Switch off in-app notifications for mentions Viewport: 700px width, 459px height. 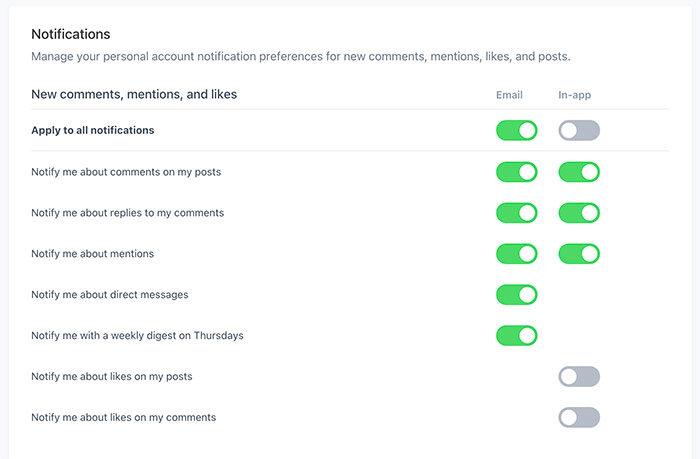(x=579, y=254)
